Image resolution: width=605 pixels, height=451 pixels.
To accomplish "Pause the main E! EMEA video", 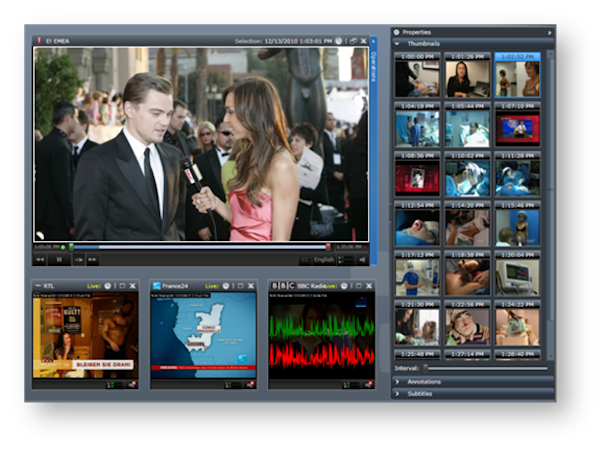I will point(58,260).
